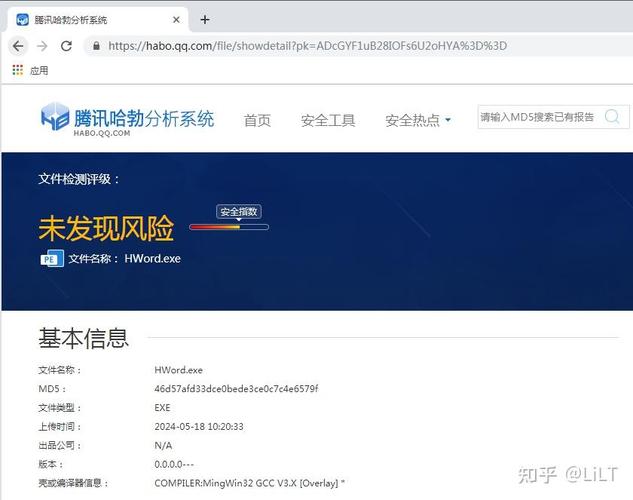Click the HWord.exe filename in the banner
Screen dimensions: 633x500
pos(153,259)
